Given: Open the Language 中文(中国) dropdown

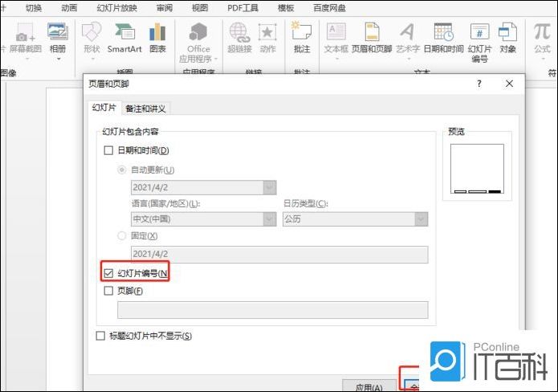Looking at the screenshot, I should pyautogui.click(x=270, y=219).
